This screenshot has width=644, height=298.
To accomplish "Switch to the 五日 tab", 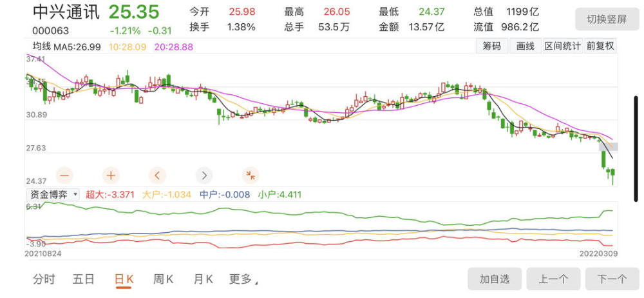I will tap(84, 279).
